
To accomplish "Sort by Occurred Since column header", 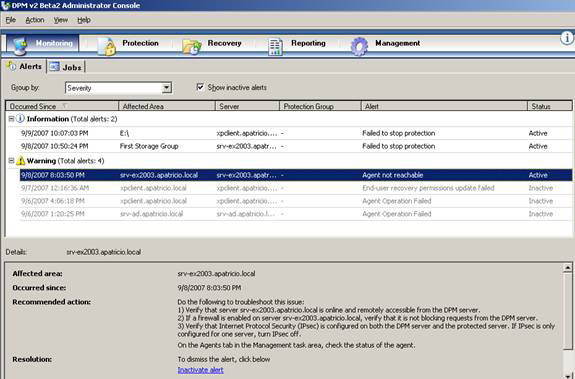I will pyautogui.click(x=62, y=106).
